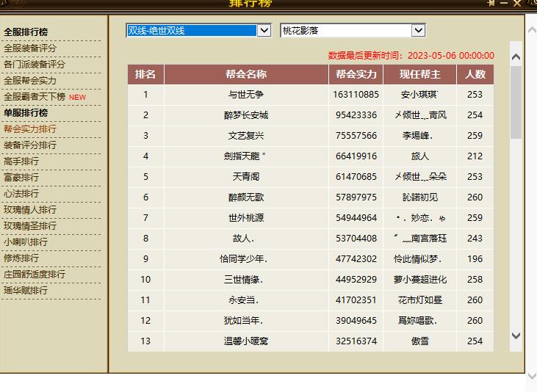Open 玫瑰情人排行 list
Screen dimensions: 537x392
[30, 209]
